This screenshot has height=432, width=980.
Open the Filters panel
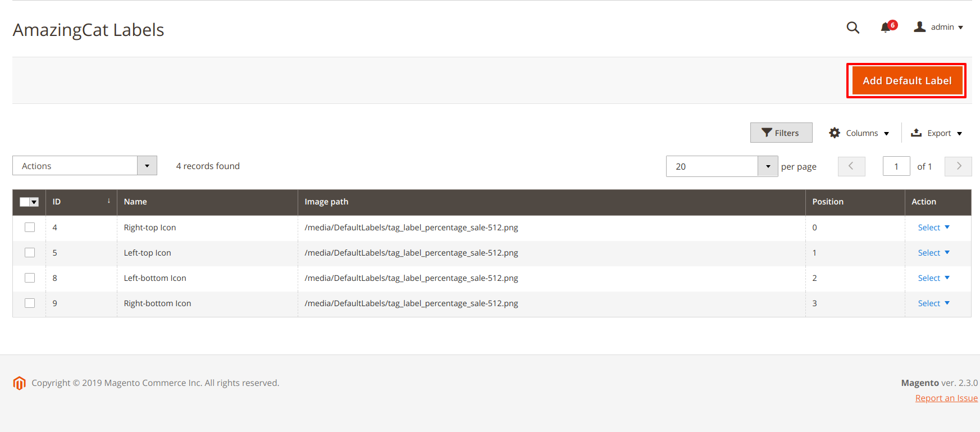[x=781, y=133]
